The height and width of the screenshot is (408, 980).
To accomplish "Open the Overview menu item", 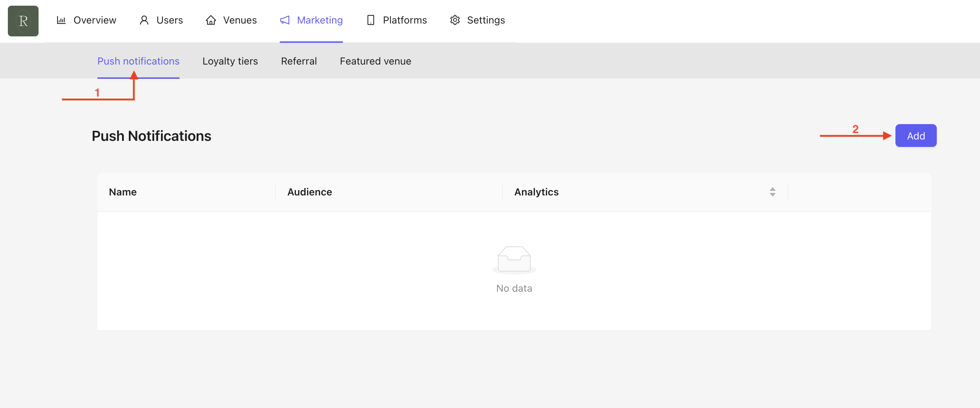I will click(x=95, y=20).
